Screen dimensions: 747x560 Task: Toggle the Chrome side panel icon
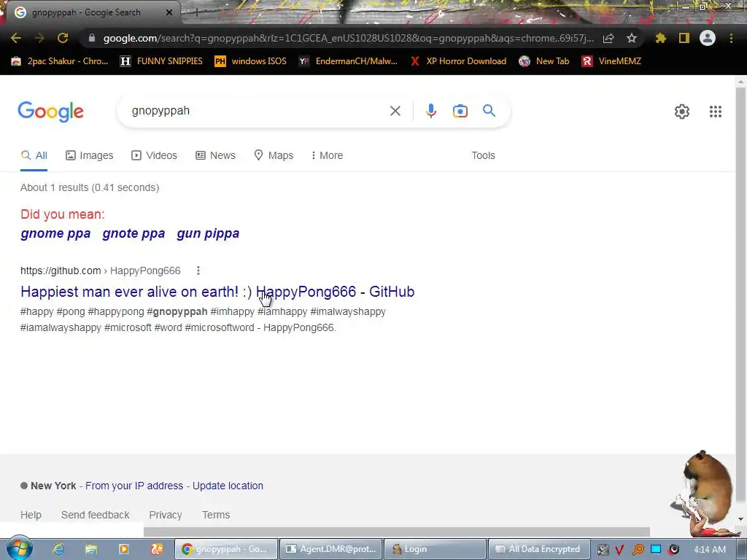click(x=684, y=38)
